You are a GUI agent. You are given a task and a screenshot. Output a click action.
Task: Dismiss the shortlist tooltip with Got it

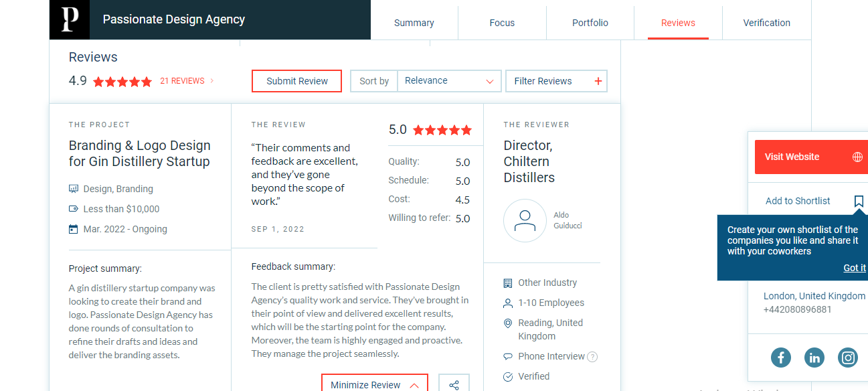[x=854, y=268]
